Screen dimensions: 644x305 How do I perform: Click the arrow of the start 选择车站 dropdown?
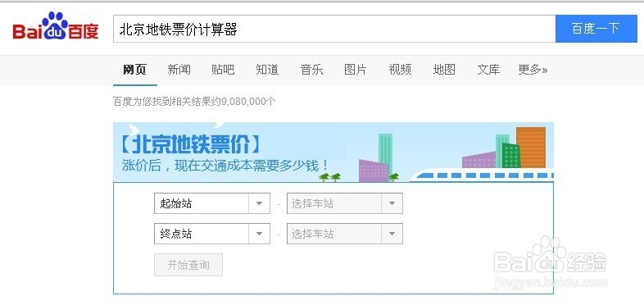(392, 203)
